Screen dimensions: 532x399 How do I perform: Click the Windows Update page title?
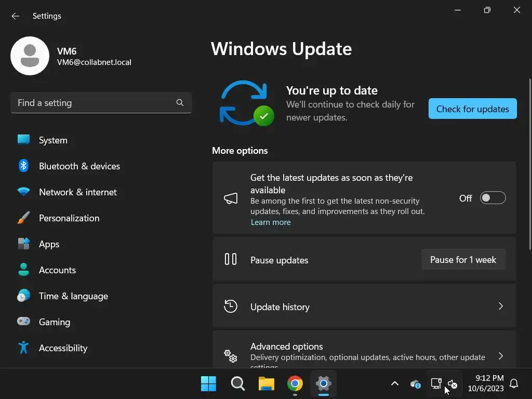pos(281,49)
